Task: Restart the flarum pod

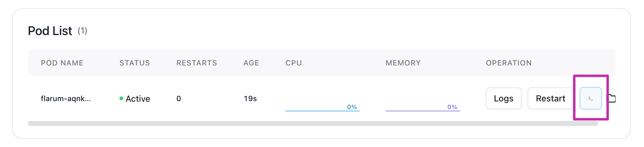Action: tap(550, 98)
